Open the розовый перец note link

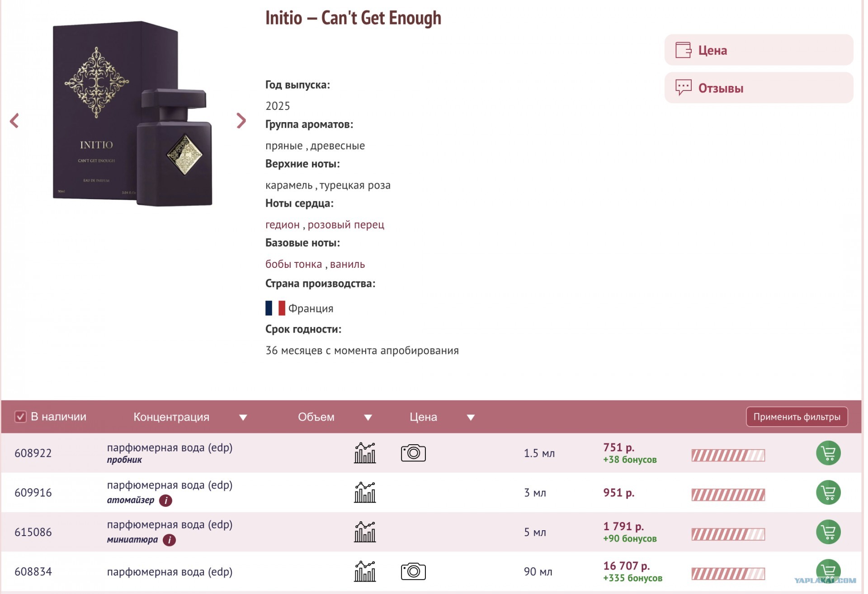click(x=346, y=225)
